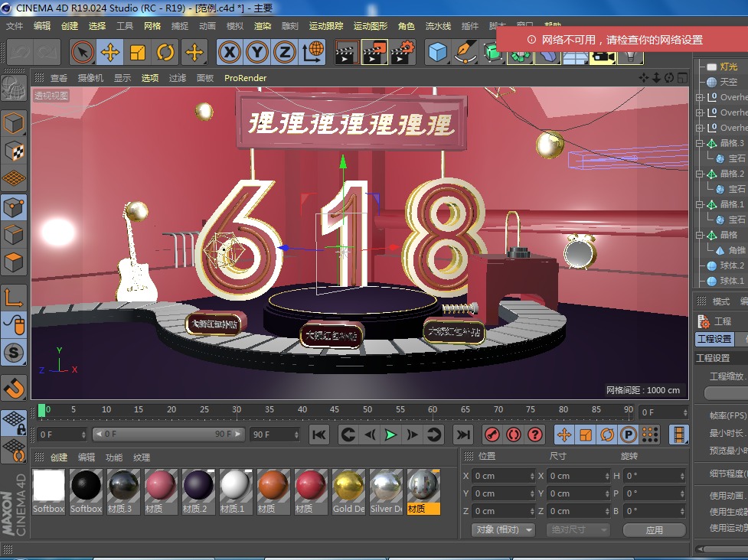Click the 应用 (Apply) button
This screenshot has height=560, width=748.
[655, 530]
